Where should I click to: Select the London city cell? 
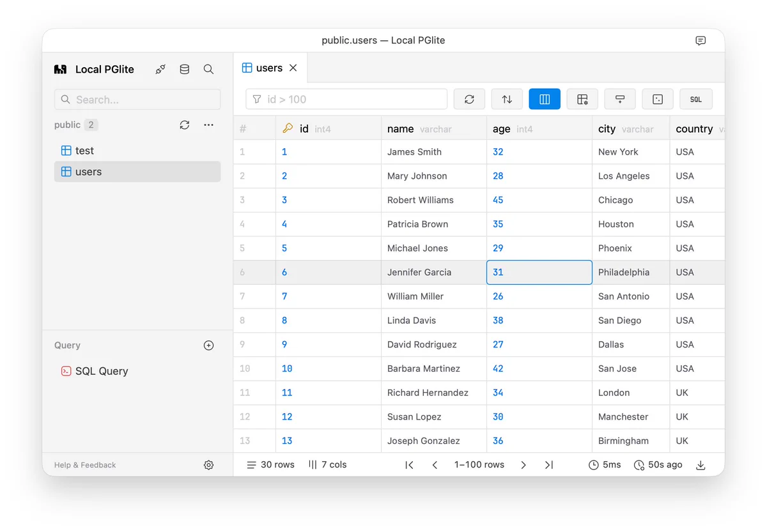(631, 393)
